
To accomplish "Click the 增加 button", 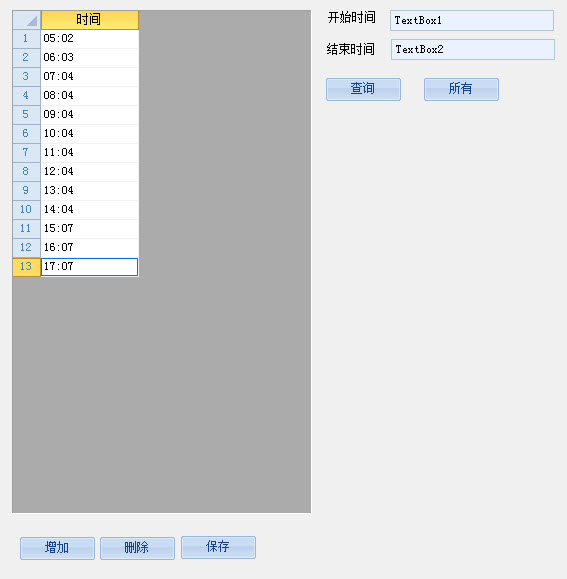I will [57, 548].
